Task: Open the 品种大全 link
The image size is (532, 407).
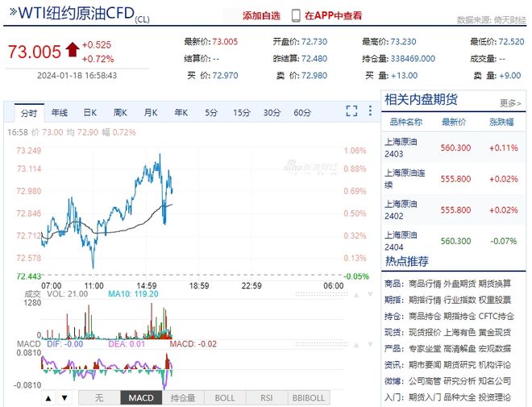Action: point(459,397)
